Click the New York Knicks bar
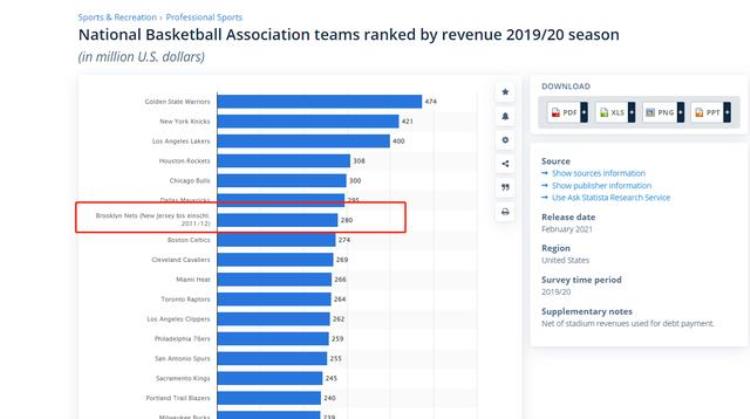This screenshot has height=419, width=750. pos(308,121)
